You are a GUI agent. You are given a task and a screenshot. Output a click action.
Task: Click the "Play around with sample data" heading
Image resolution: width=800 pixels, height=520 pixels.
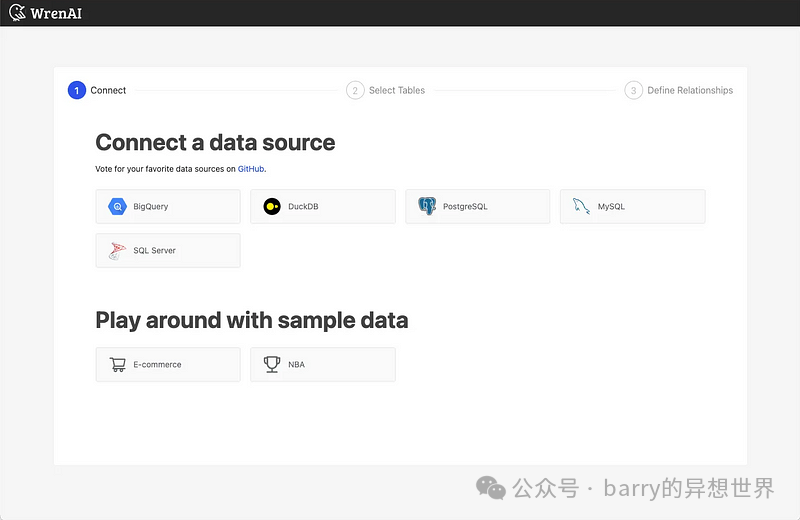[x=252, y=320]
